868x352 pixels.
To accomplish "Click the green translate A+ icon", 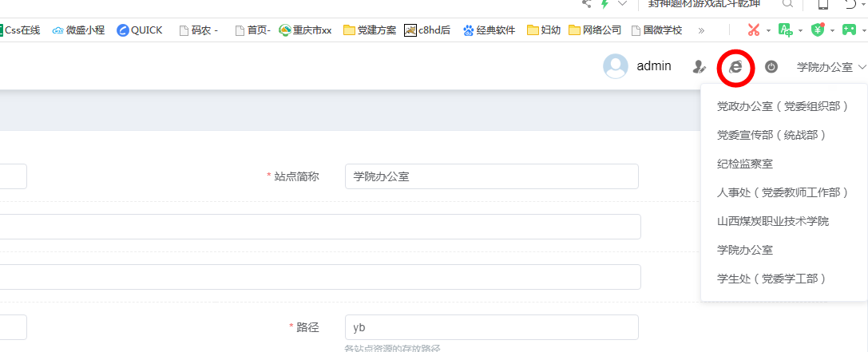I will (x=786, y=30).
